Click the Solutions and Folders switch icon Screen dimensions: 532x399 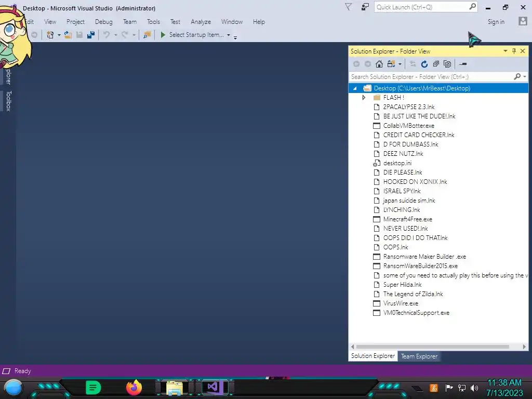(x=391, y=64)
